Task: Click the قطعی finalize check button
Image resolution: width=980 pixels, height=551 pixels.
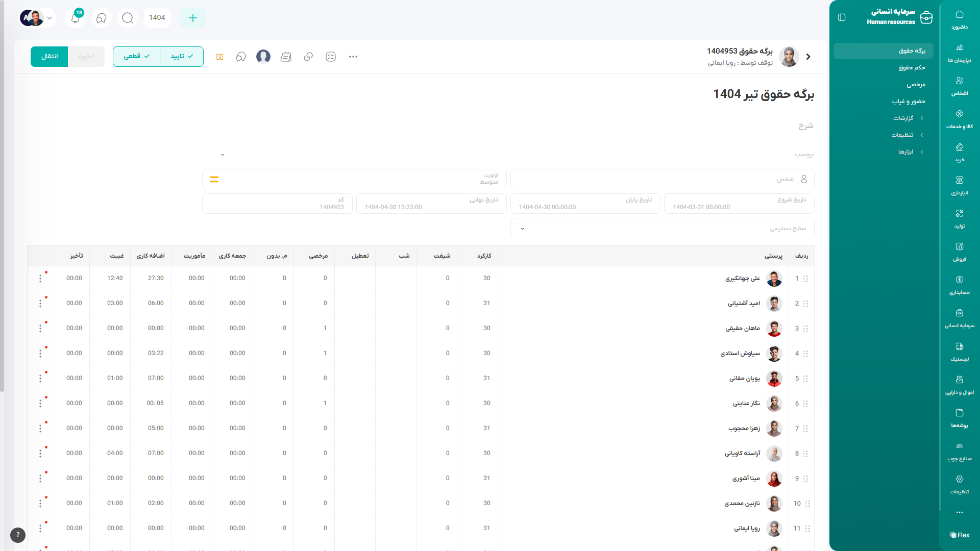Action: (x=136, y=57)
